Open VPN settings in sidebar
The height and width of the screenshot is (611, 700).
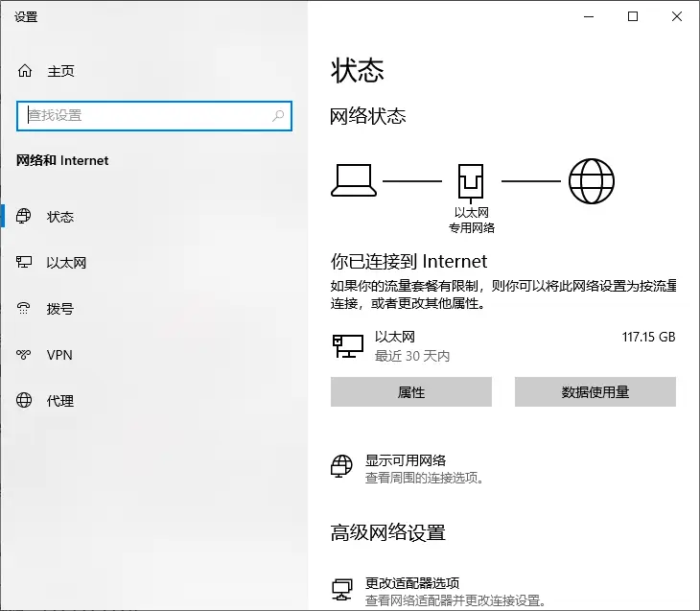point(59,355)
